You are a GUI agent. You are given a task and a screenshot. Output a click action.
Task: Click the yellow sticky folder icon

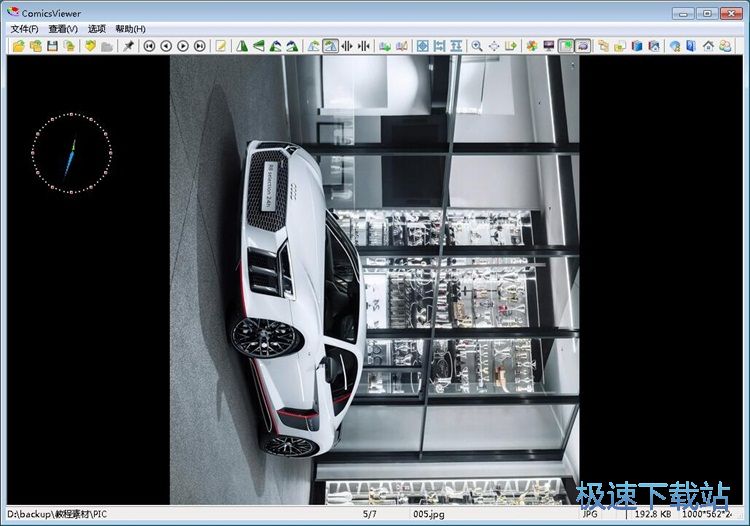tap(620, 46)
